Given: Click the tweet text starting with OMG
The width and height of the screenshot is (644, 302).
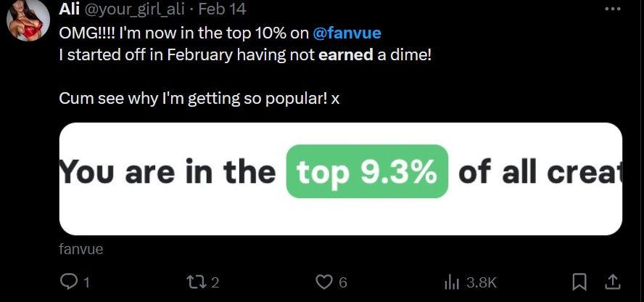Looking at the screenshot, I should coord(181,33).
